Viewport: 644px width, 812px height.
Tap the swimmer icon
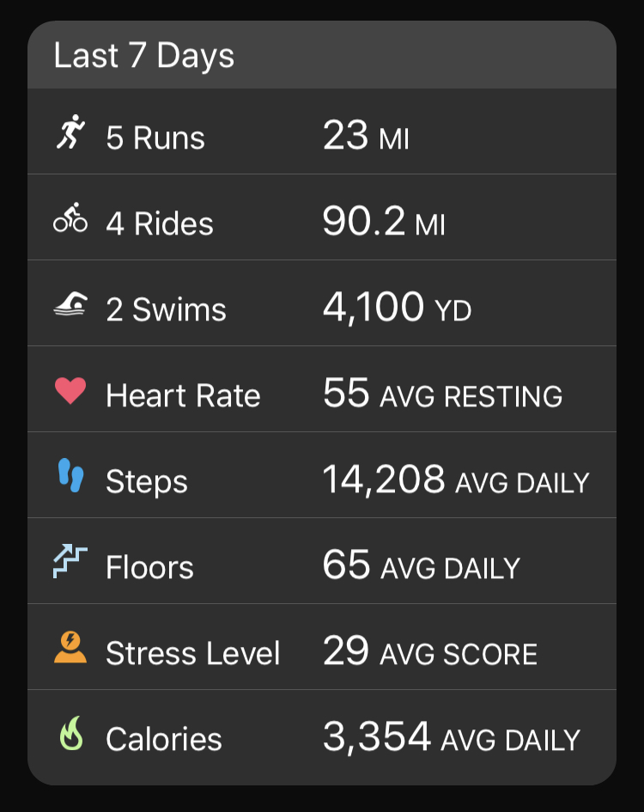70,305
